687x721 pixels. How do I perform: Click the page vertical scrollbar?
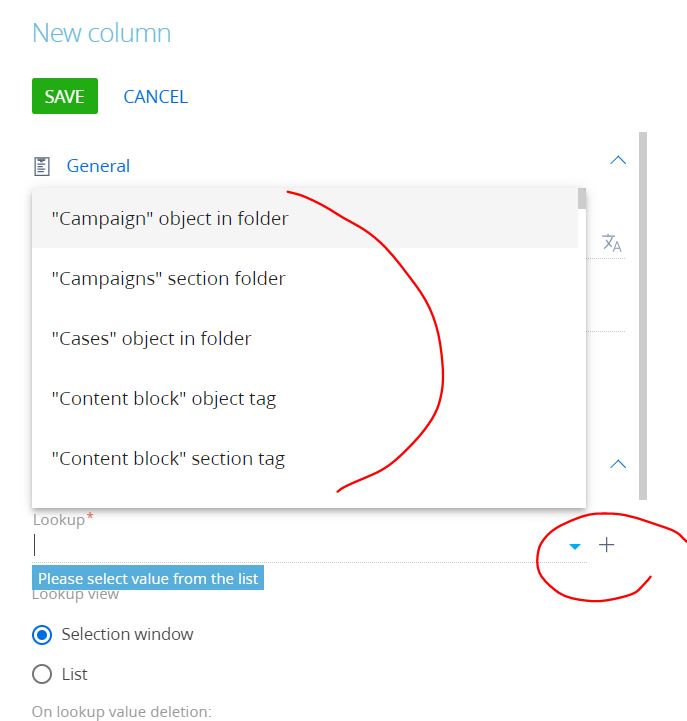643,315
